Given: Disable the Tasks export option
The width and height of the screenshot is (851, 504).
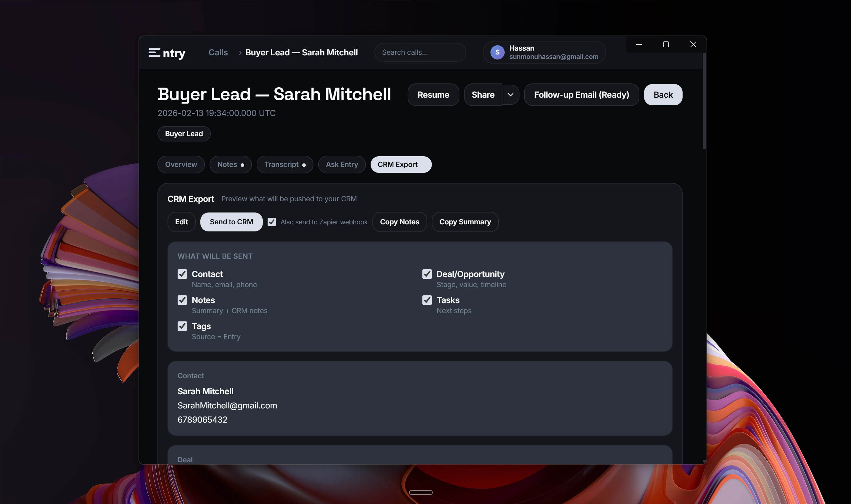Looking at the screenshot, I should pos(427,300).
